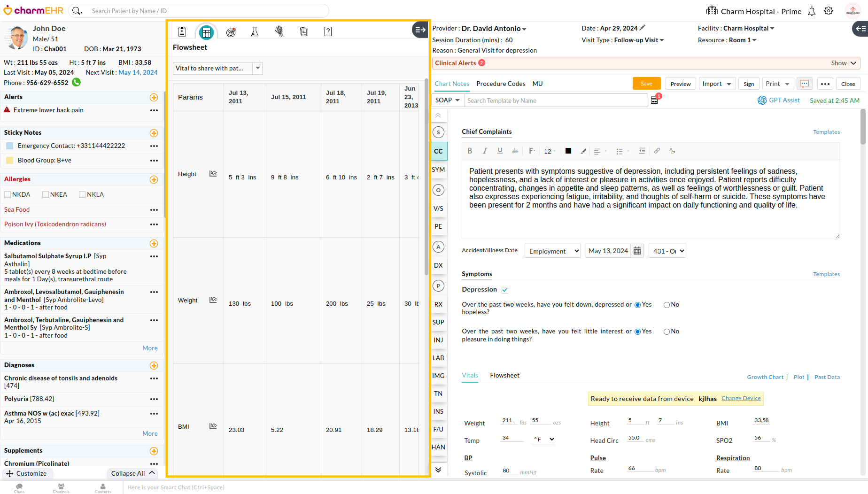Click the black text color swatch
Viewport: 868px width, 494px height.
point(568,151)
